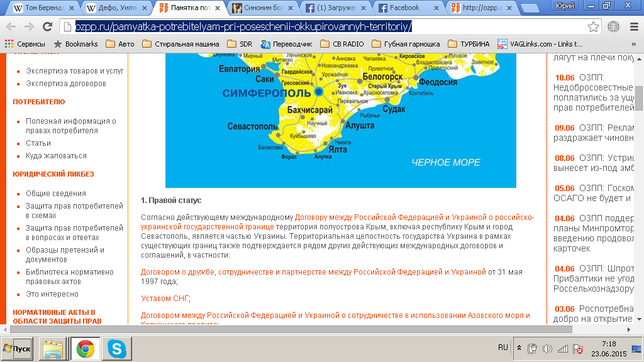
Task: Open the network signal tray icon
Action: coord(563,349)
